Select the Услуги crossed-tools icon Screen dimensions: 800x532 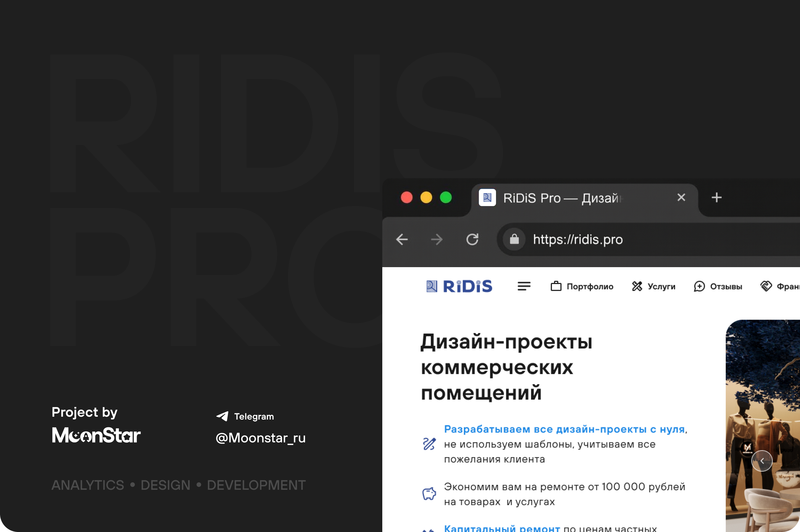click(637, 286)
